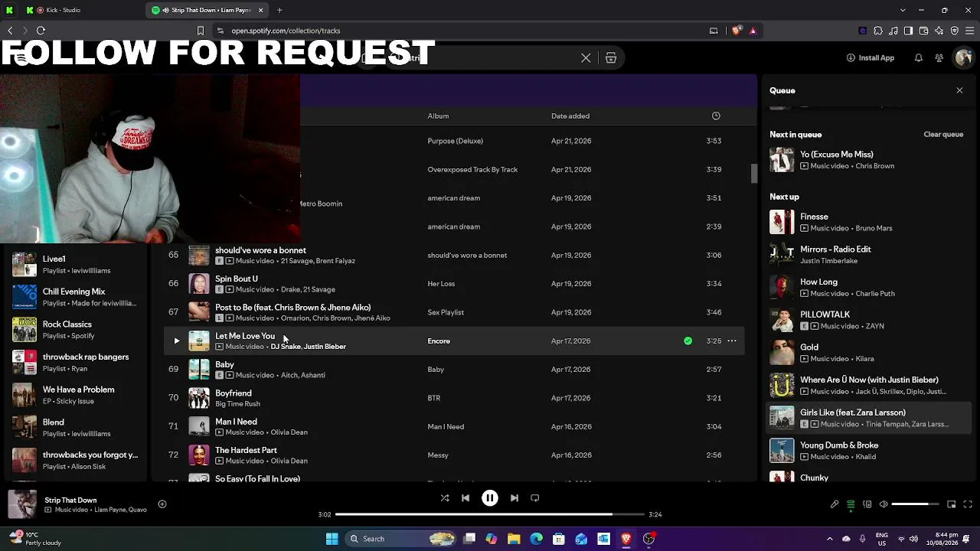Open the Sex Playlist album link

(x=446, y=312)
